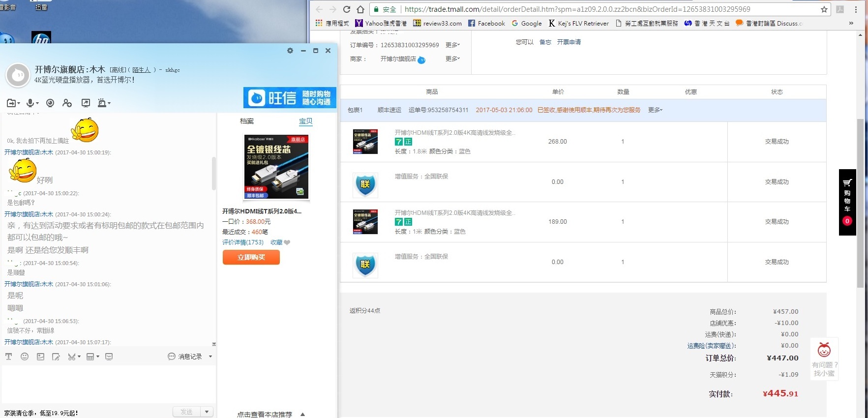868x418 pixels.
Task: Reload the page in the browser
Action: (x=347, y=9)
